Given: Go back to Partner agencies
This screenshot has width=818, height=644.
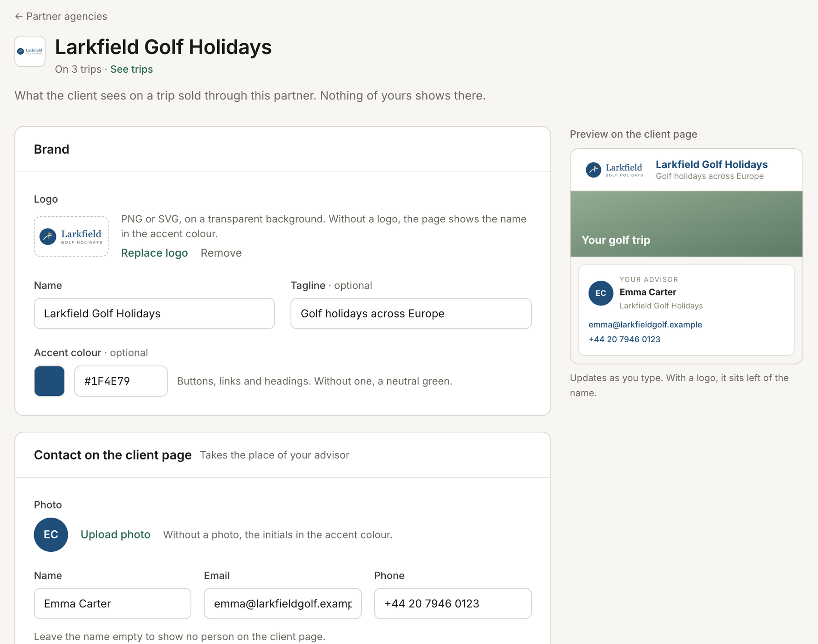Looking at the screenshot, I should click(61, 16).
